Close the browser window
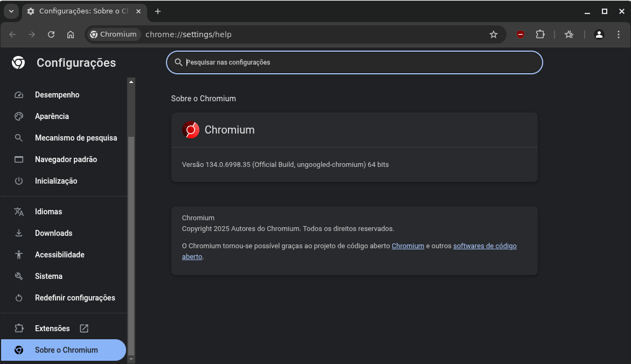The width and height of the screenshot is (631, 364). (x=622, y=12)
